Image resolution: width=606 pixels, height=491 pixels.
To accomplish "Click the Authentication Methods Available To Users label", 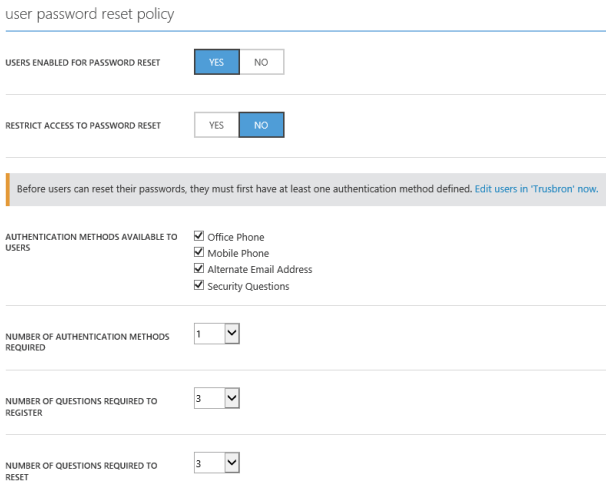I will coord(90,242).
